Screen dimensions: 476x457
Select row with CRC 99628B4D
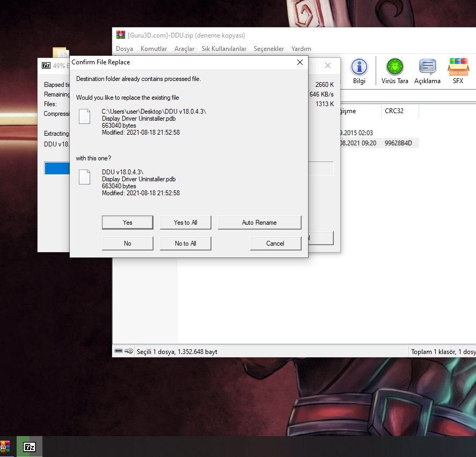(379, 143)
